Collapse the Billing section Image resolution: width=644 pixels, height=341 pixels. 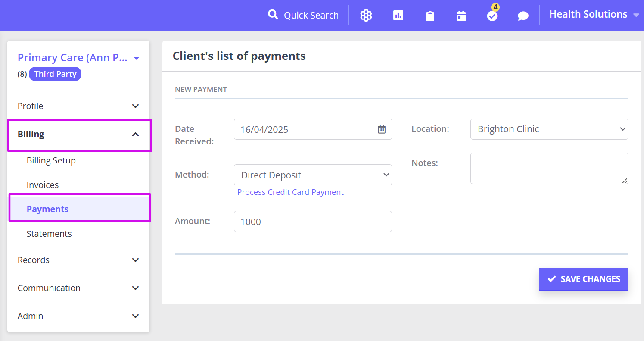click(x=78, y=134)
